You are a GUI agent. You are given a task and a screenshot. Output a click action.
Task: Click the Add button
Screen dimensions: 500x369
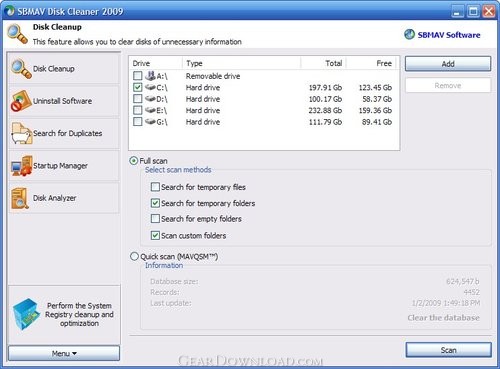tap(448, 64)
